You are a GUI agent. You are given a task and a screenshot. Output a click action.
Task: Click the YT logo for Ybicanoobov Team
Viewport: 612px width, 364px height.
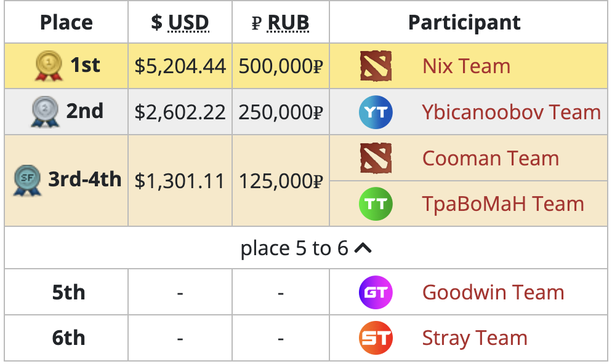(x=376, y=112)
